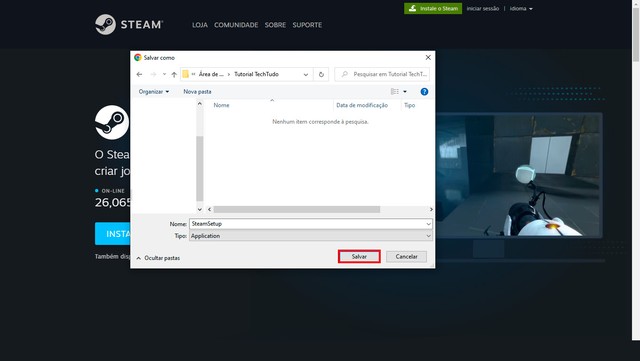The width and height of the screenshot is (640, 361).
Task: Open the view options dropdown arrow
Action: point(405,91)
